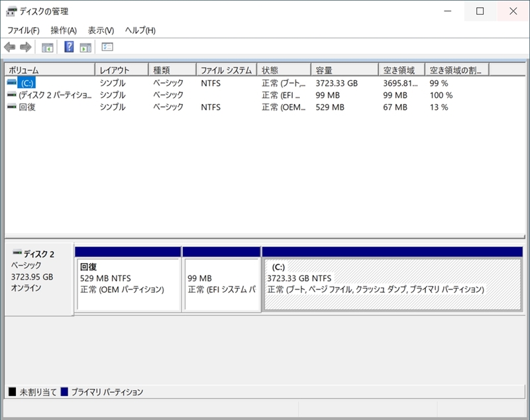This screenshot has height=420, width=530.
Task: Click the black 未割り当て legend swatch
Action: coord(13,392)
